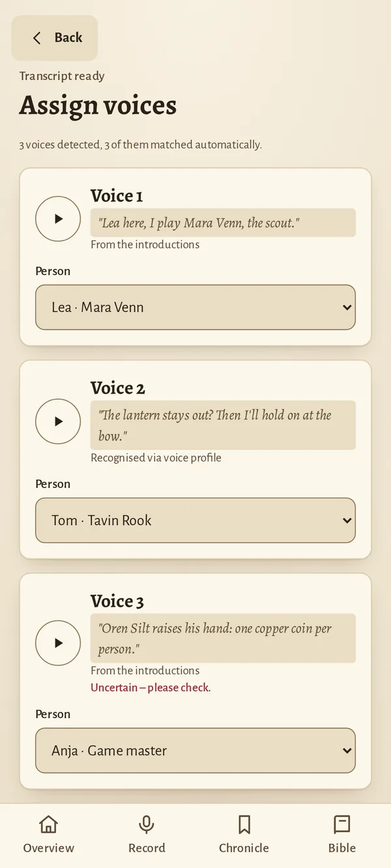Image resolution: width=391 pixels, height=868 pixels.
Task: Tap the Bible book icon
Action: (x=342, y=824)
